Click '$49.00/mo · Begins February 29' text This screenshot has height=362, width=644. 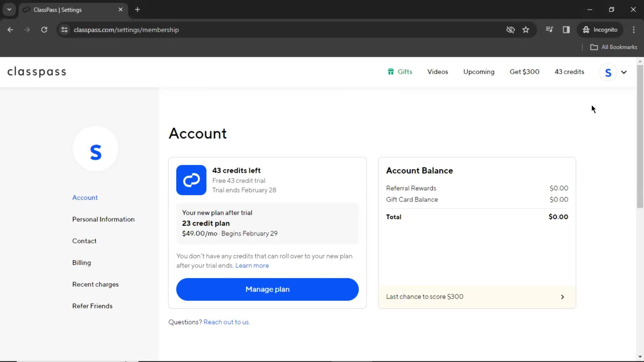pyautogui.click(x=230, y=234)
